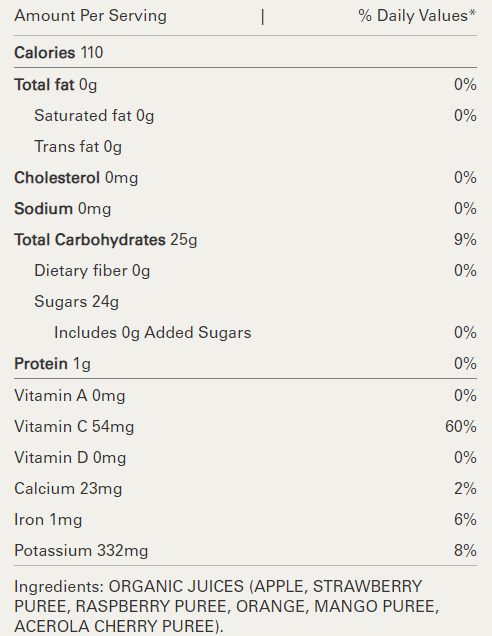This screenshot has height=636, width=492.
Task: Select the Potassium 332mg label
Action: pyautogui.click(x=81, y=551)
